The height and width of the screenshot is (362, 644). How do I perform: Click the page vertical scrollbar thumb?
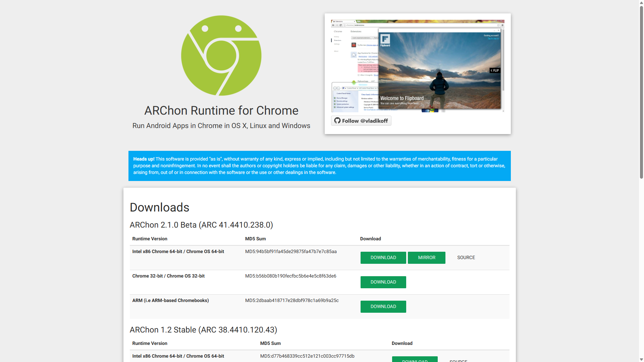click(x=641, y=92)
